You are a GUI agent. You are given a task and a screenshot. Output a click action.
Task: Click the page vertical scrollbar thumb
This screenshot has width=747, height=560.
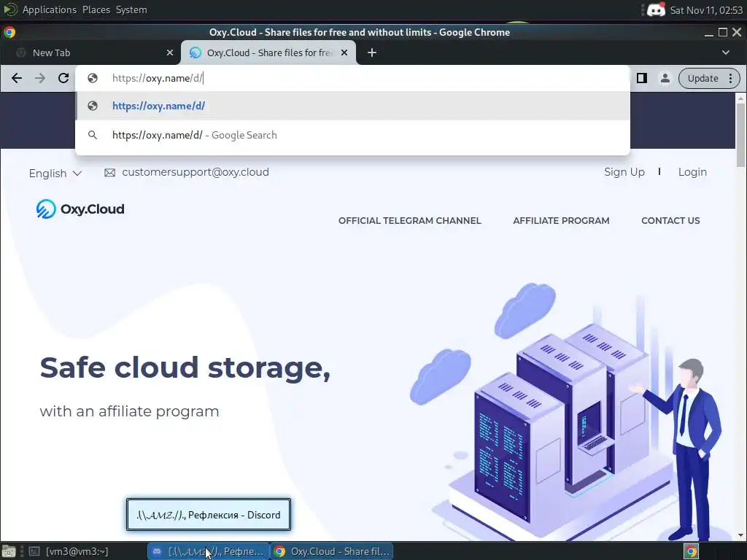[740, 134]
